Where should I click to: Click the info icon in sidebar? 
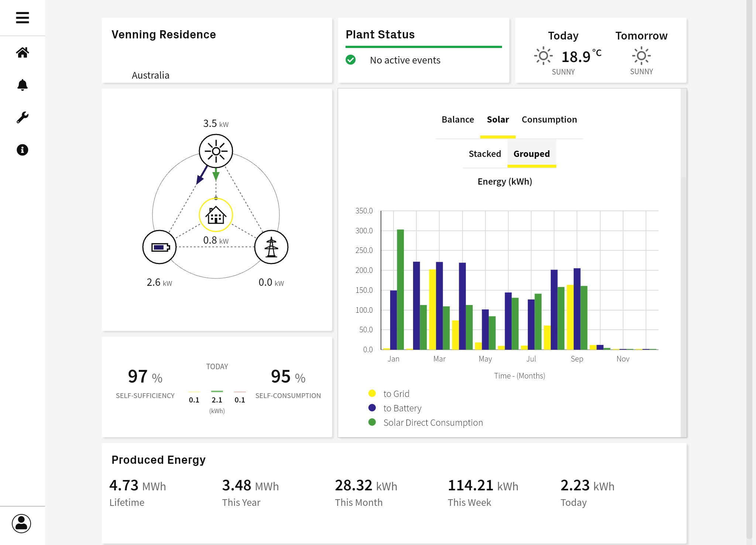[22, 150]
